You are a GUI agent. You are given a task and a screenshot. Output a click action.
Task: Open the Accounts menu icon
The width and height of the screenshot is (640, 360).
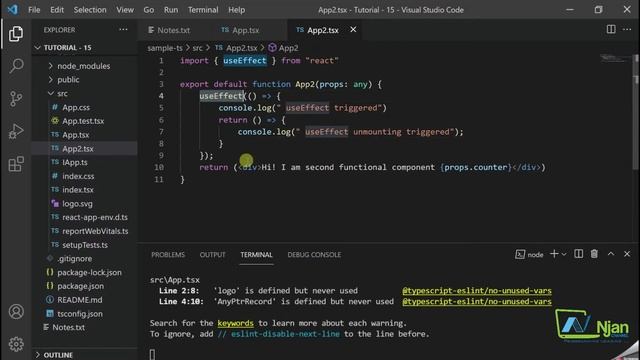[x=16, y=311]
